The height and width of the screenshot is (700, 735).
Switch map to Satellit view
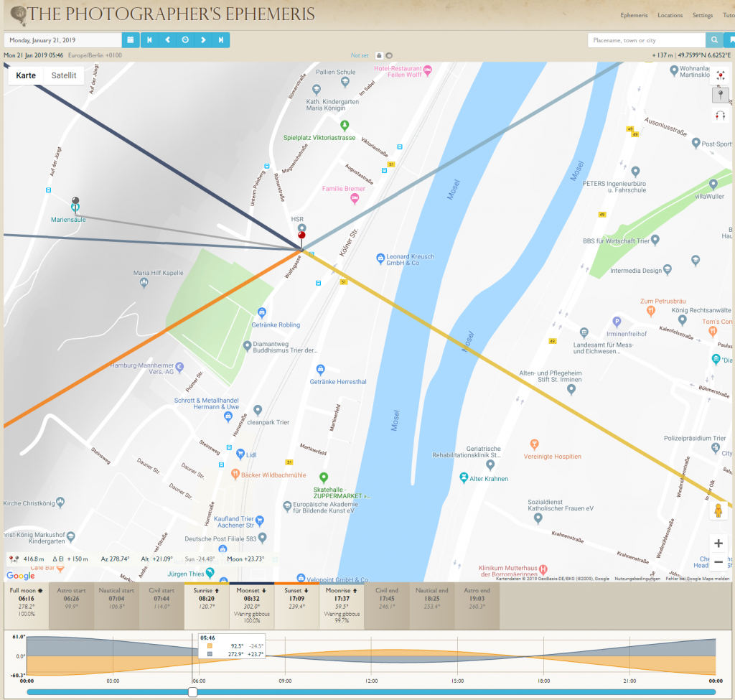pos(64,75)
